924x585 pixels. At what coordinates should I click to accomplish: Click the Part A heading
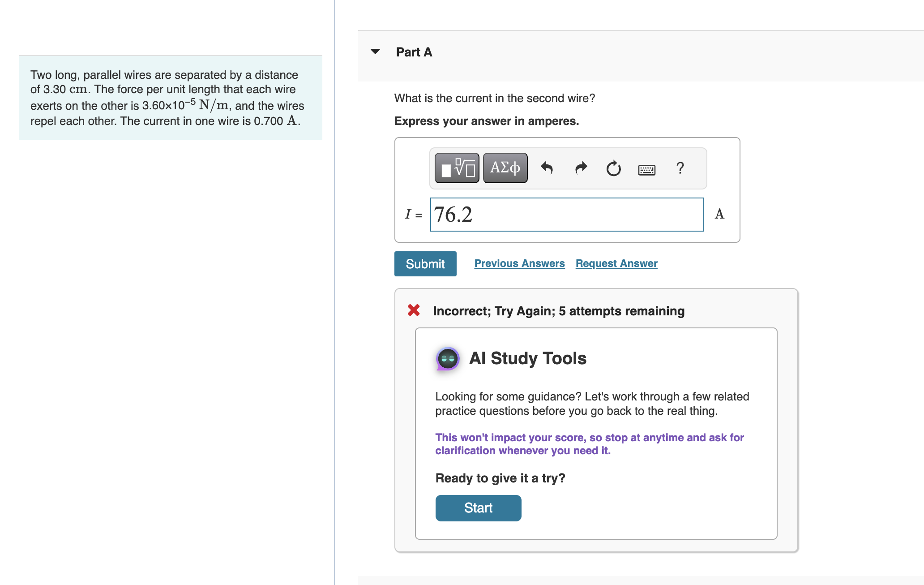tap(414, 52)
